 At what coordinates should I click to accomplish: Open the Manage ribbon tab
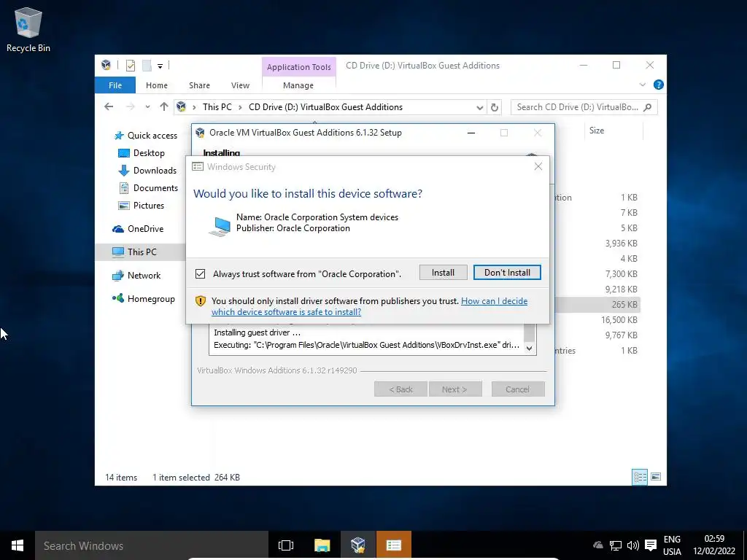(x=298, y=85)
